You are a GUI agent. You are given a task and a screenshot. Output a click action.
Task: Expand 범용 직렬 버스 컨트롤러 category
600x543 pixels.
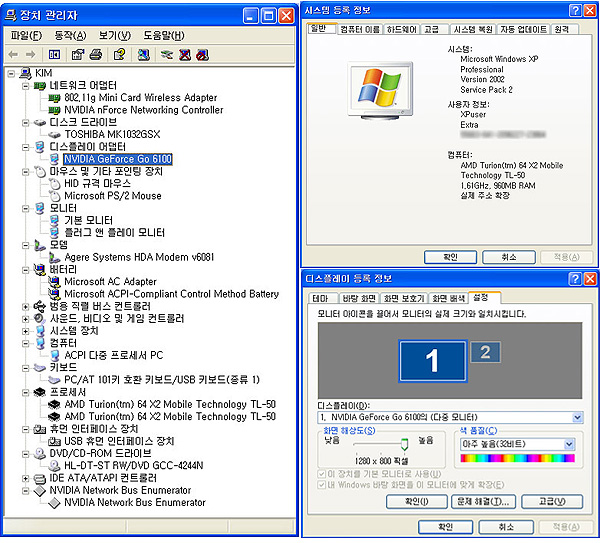(25, 307)
